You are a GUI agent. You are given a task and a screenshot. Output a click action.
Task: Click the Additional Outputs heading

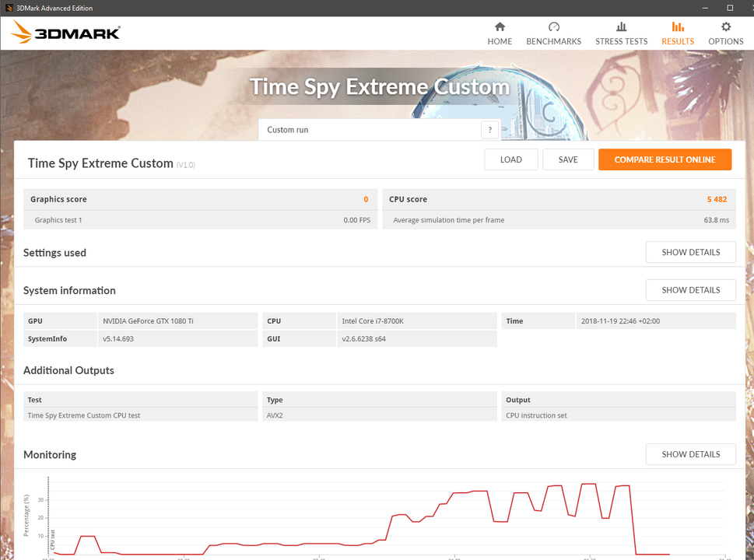click(68, 370)
